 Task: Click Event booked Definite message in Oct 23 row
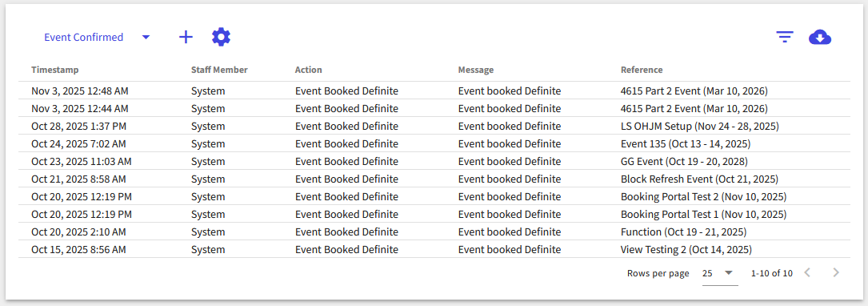510,161
